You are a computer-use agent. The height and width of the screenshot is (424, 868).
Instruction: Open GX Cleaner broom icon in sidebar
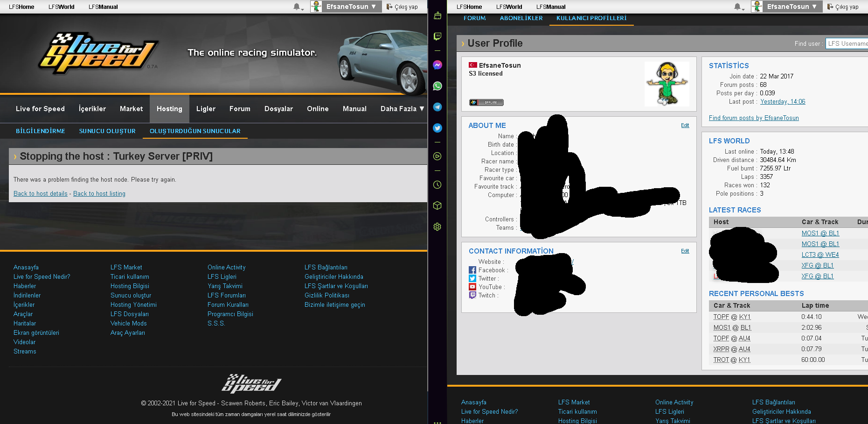pos(437,15)
